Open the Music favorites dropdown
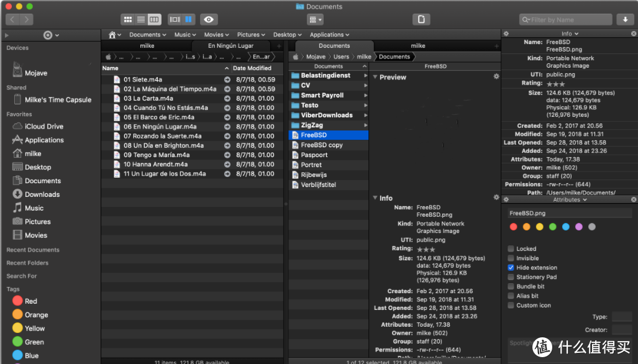 [185, 35]
